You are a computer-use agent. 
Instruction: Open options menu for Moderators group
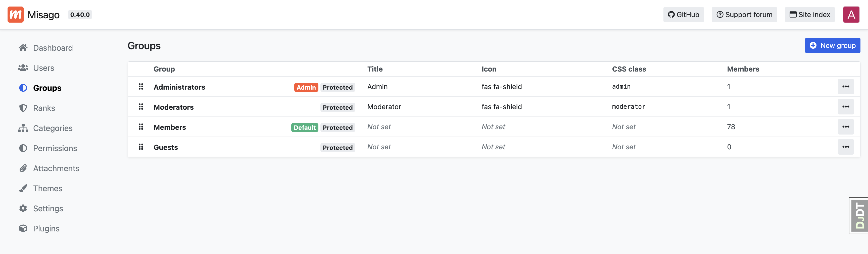[x=845, y=107]
